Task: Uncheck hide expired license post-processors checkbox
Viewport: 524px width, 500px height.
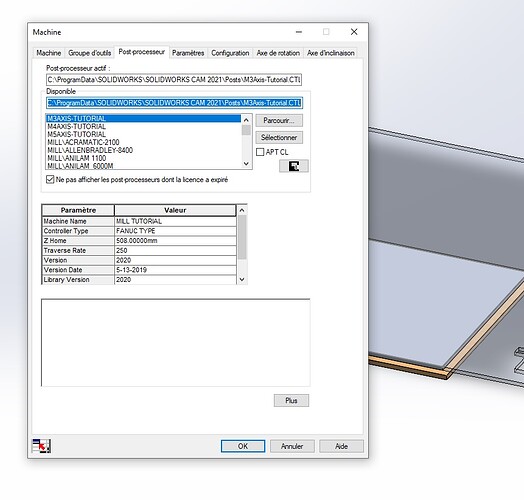Action: pyautogui.click(x=50, y=179)
